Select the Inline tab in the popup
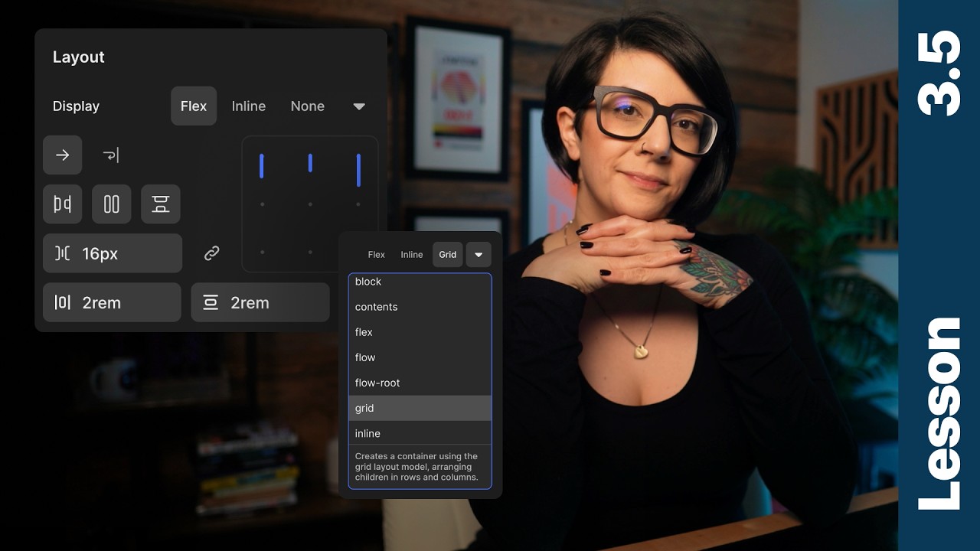This screenshot has height=551, width=980. [x=411, y=254]
